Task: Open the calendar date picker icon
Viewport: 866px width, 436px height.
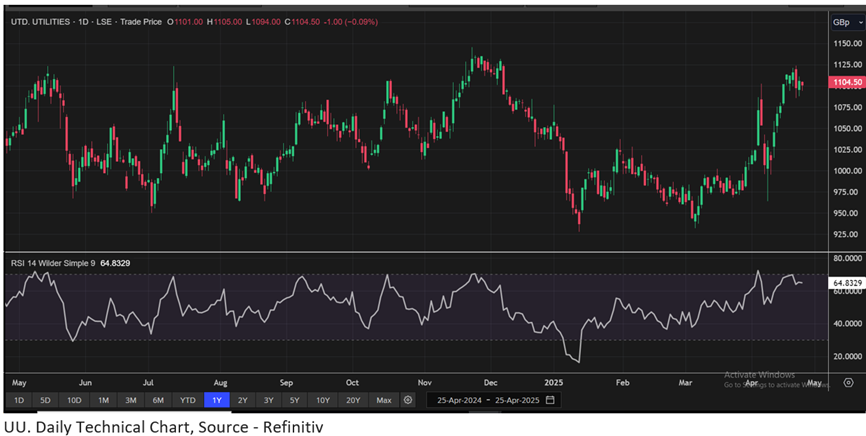Action: 550,400
